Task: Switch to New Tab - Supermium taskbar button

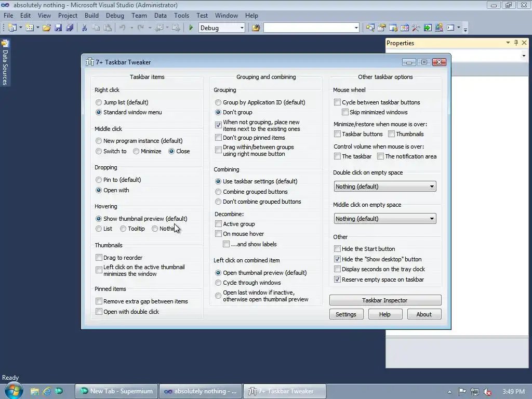Action: [116, 391]
